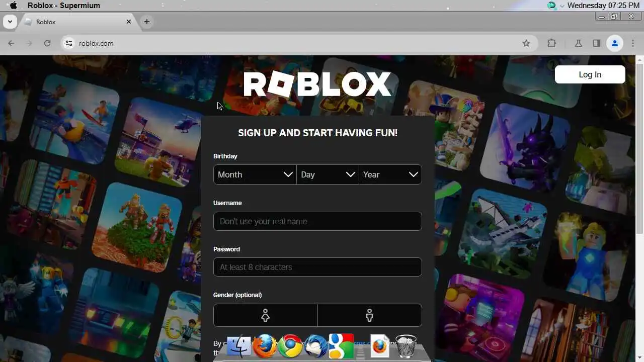The image size is (644, 362).
Task: Focus the Username input field
Action: [x=317, y=221]
